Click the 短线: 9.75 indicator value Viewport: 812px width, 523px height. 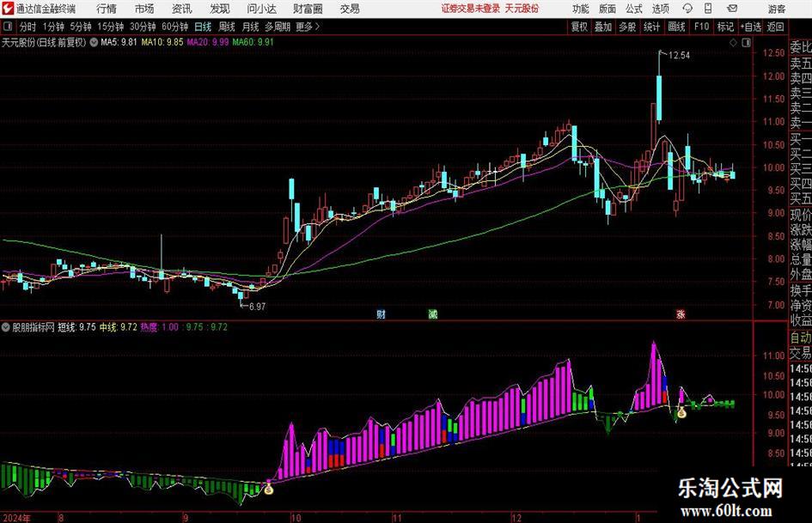point(76,326)
